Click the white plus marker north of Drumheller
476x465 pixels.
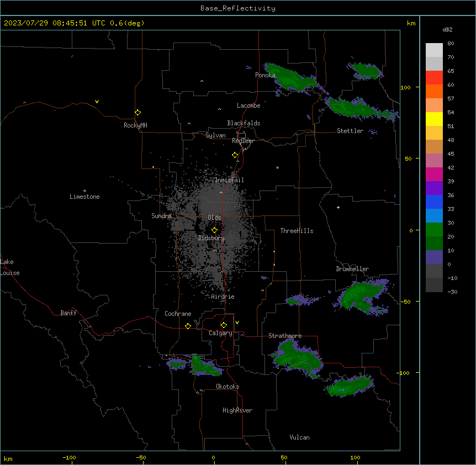point(338,207)
